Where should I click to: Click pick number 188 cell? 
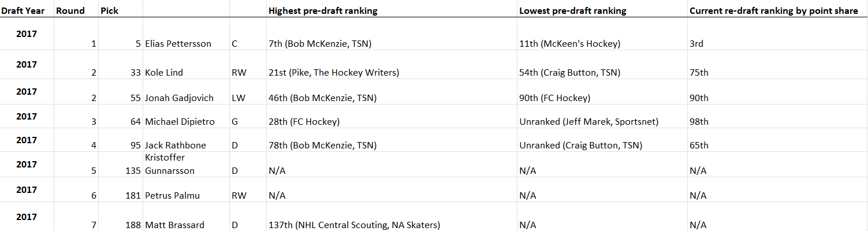[132, 225]
